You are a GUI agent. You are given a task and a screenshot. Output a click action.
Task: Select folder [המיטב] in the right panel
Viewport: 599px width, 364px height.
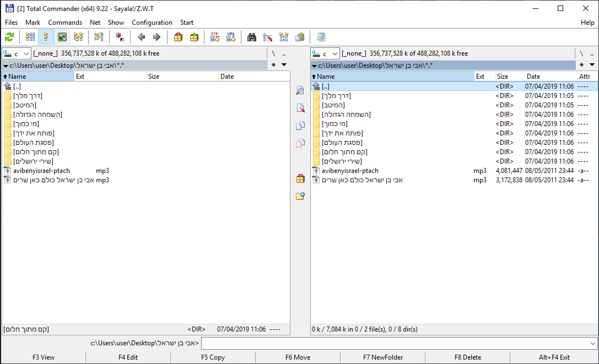(x=454, y=105)
